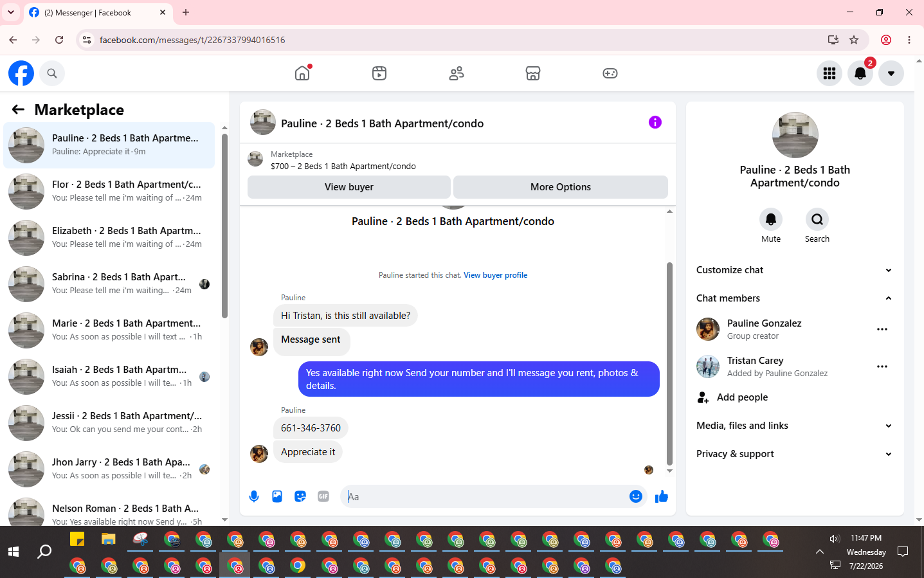Attach a photo using the image icon

point(277,496)
